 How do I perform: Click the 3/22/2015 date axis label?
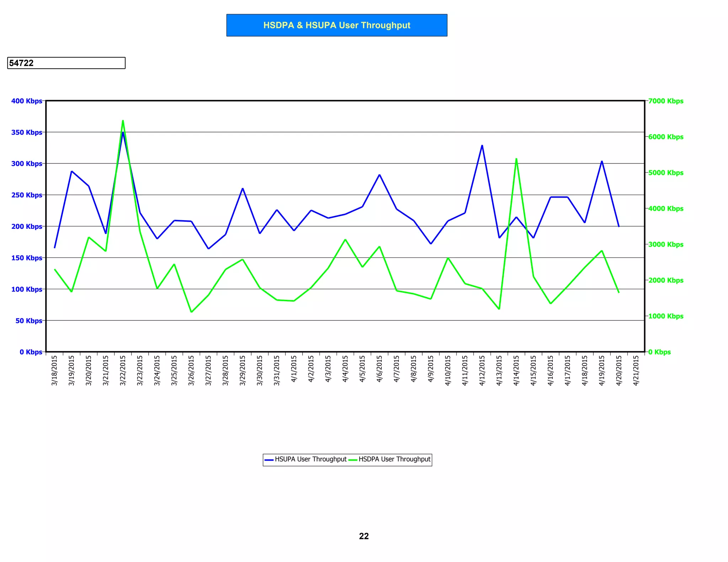coord(123,371)
